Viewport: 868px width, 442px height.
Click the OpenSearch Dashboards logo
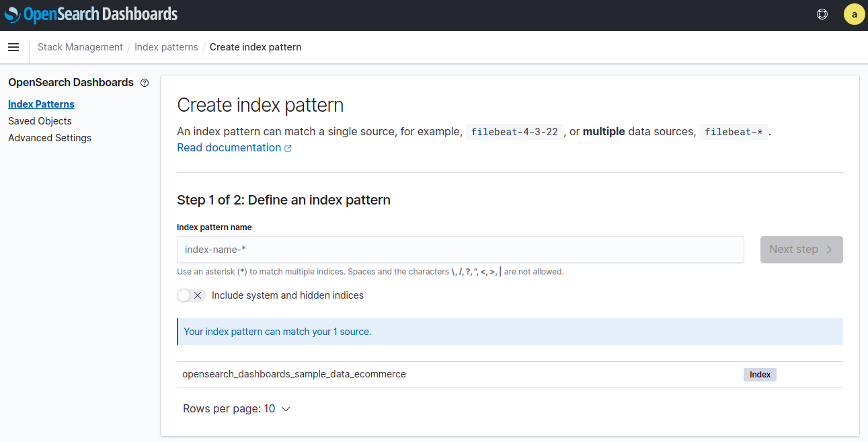point(91,14)
